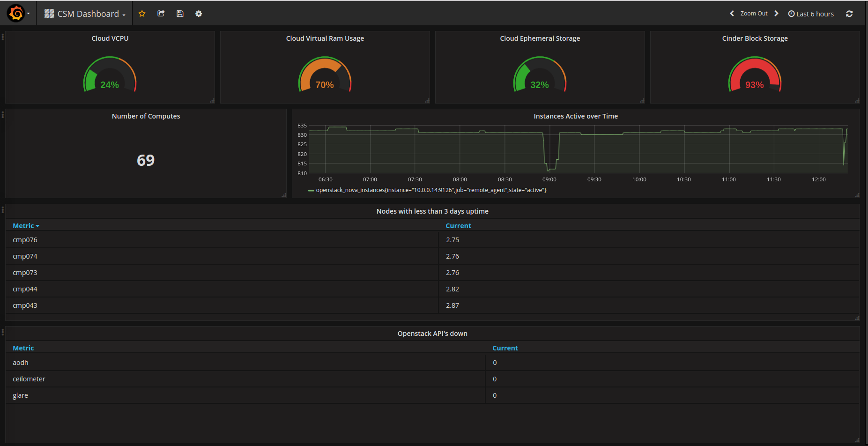Click the 69 computes value
Image resolution: width=868 pixels, height=446 pixels.
tap(146, 160)
